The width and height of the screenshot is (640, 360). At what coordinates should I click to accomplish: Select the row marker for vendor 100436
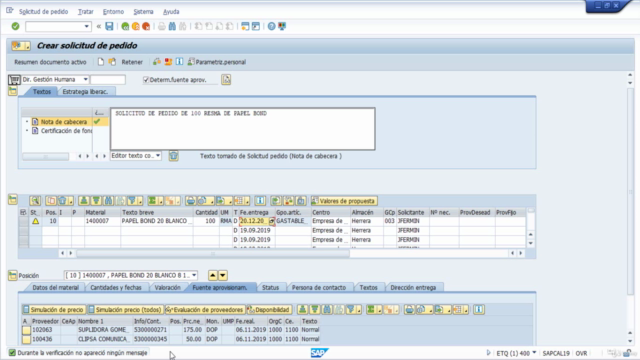pos(26,339)
